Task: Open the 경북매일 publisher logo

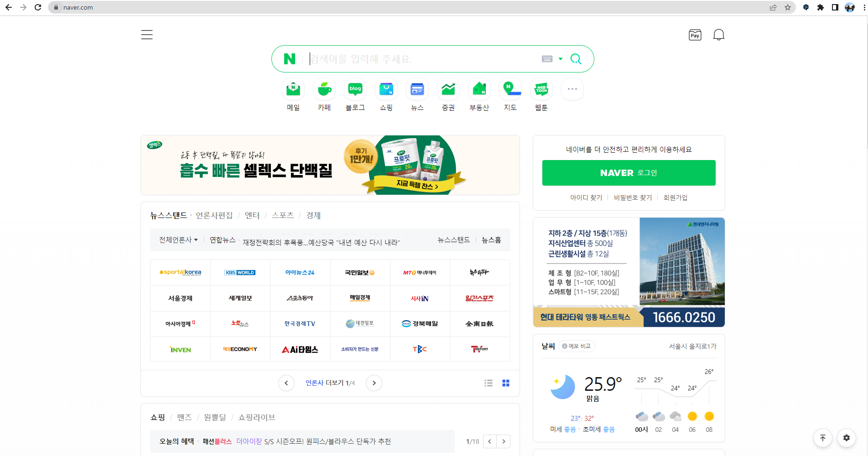Action: (x=420, y=324)
